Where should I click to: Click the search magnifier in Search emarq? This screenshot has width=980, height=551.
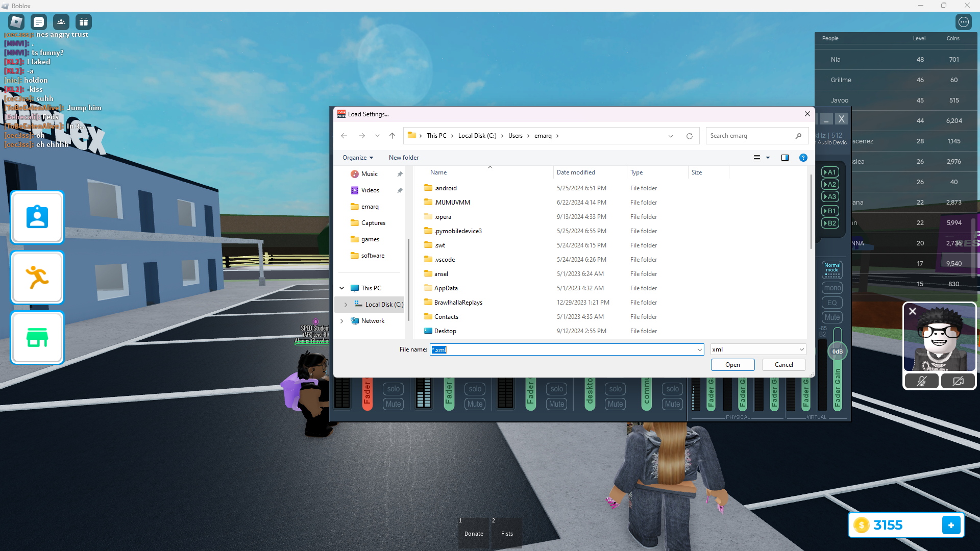point(798,136)
